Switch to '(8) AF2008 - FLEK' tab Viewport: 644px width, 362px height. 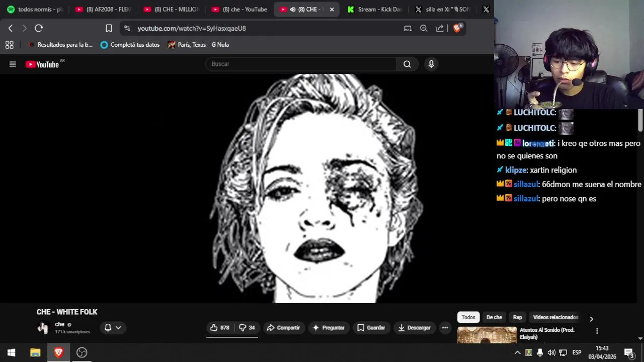(103, 9)
